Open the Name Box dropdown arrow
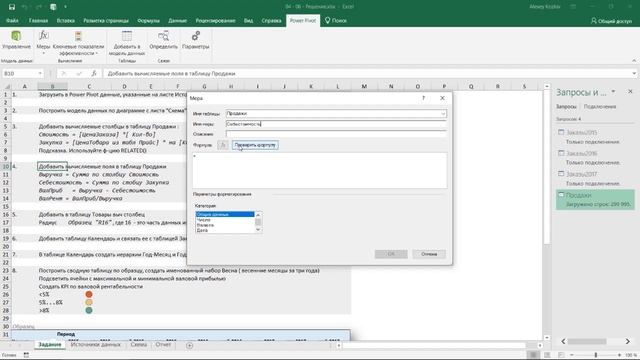 pos(40,73)
